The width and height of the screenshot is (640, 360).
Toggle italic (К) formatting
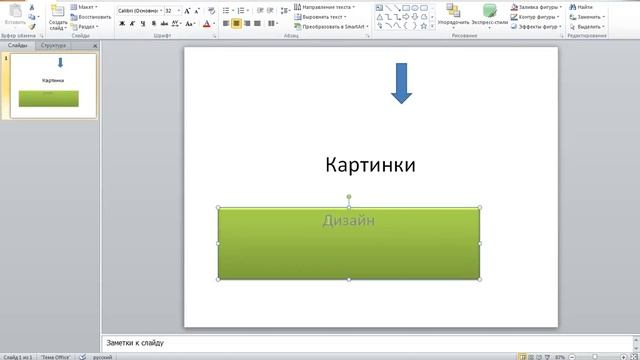pos(132,24)
